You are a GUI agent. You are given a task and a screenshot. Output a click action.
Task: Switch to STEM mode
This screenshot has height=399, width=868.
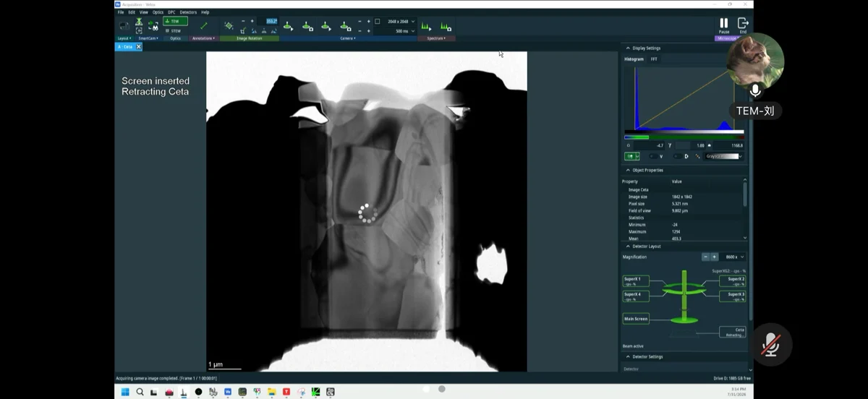175,31
